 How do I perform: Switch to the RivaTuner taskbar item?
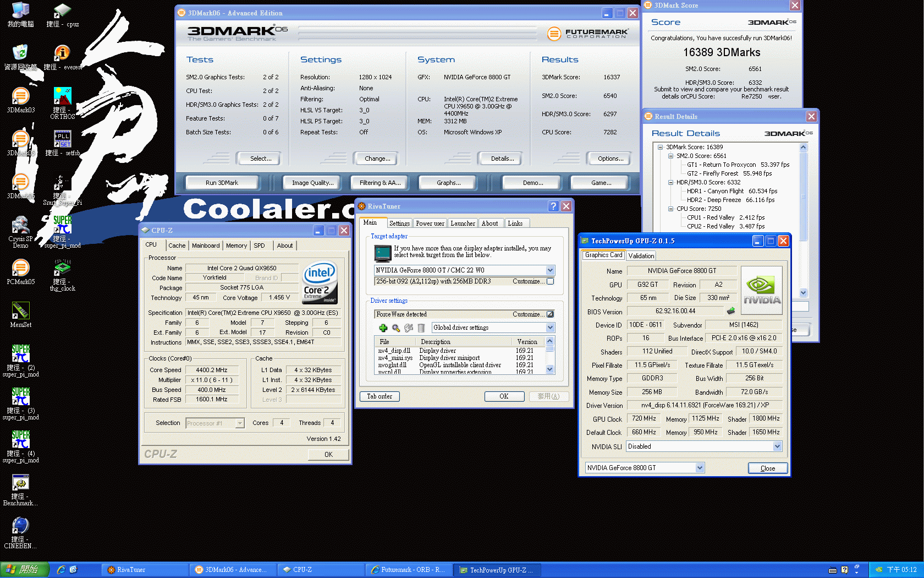145,570
